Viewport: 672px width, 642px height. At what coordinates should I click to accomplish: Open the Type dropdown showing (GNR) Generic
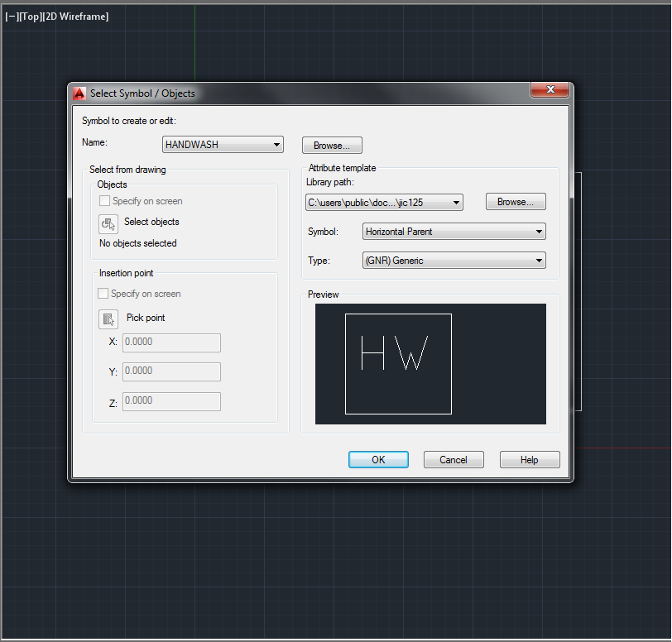pyautogui.click(x=454, y=260)
